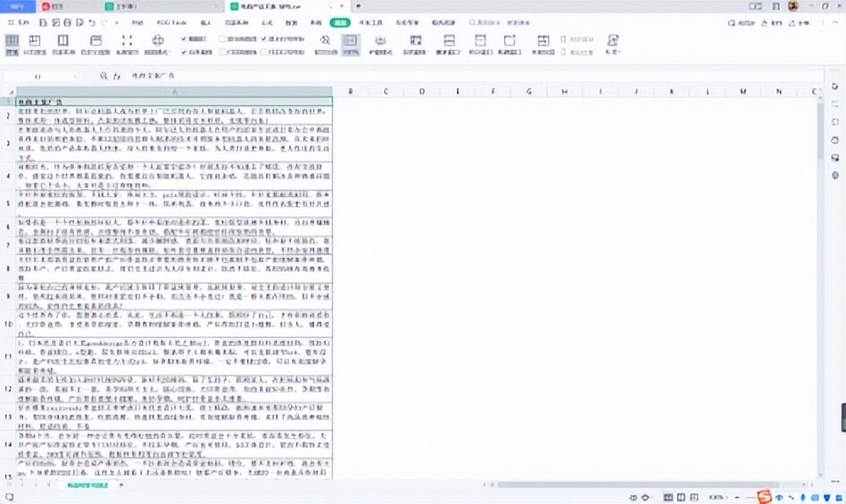Viewport: 846px width, 504px height.
Task: Enter Full Screen display mode
Action: point(127,45)
